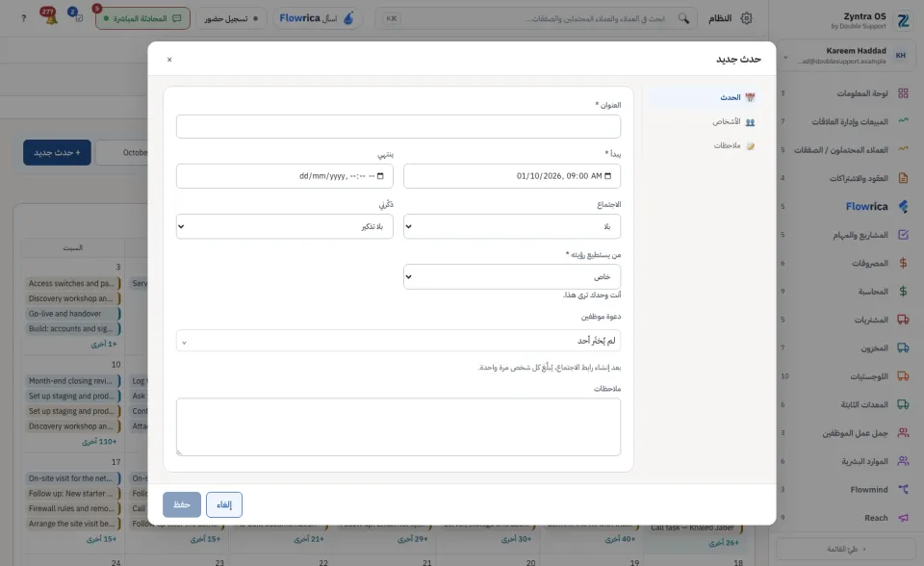Click the حفظ save button
Viewport: 924px width, 566px height.
coord(182,504)
